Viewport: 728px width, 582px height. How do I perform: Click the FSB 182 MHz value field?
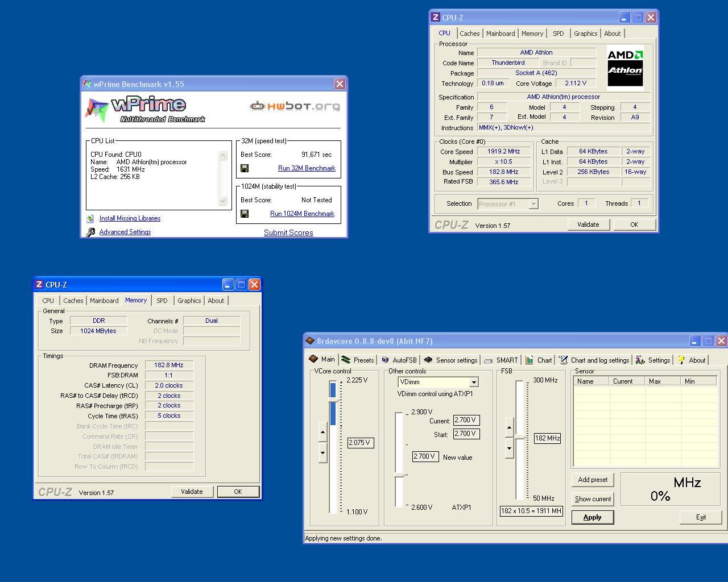click(x=547, y=438)
